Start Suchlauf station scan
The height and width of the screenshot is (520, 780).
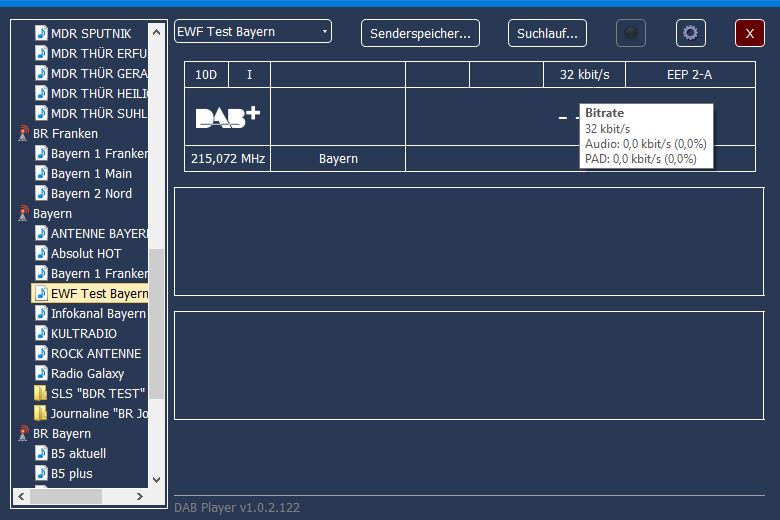click(547, 33)
